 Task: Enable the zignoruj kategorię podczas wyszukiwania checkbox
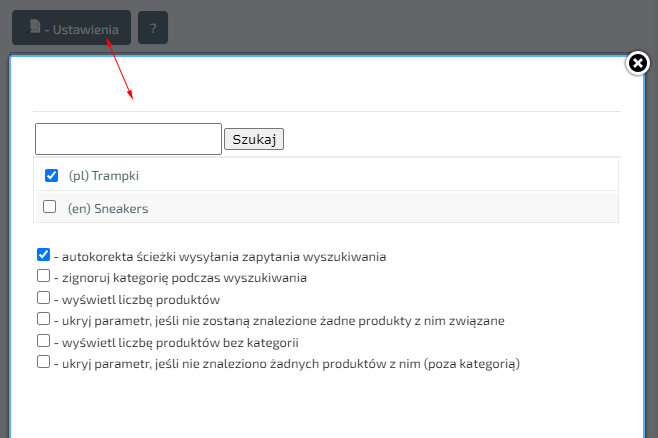tap(43, 276)
